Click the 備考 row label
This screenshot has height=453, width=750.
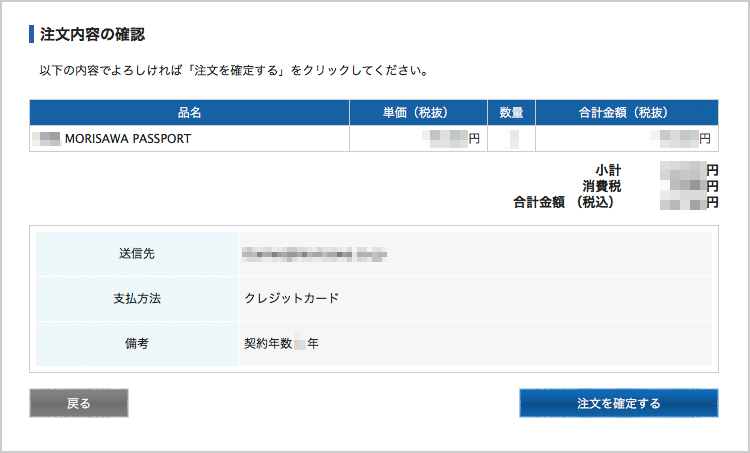136,343
